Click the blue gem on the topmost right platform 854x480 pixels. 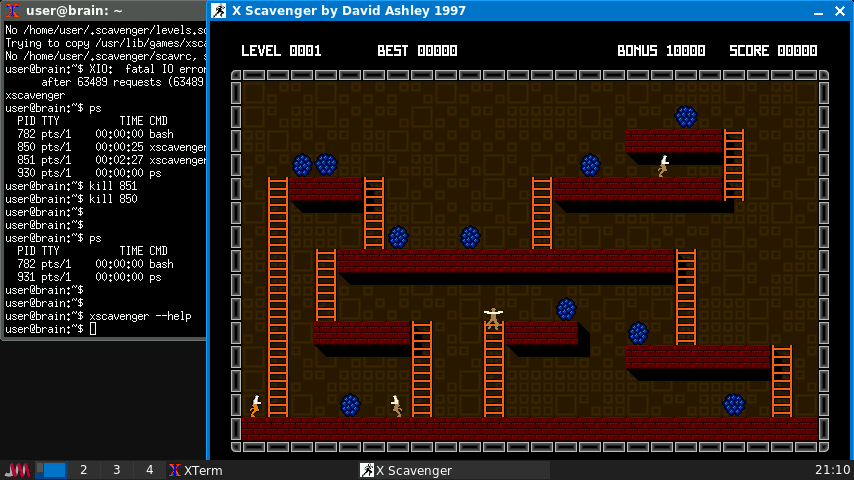pyautogui.click(x=685, y=117)
